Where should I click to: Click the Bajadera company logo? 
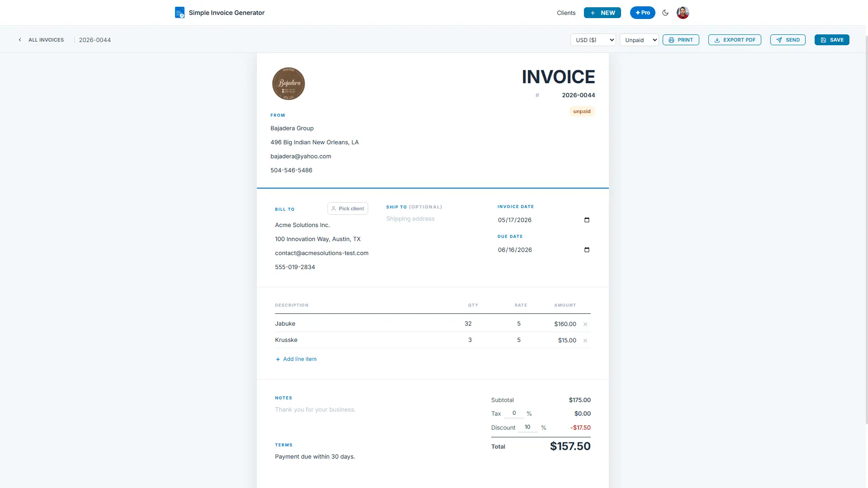pyautogui.click(x=289, y=84)
